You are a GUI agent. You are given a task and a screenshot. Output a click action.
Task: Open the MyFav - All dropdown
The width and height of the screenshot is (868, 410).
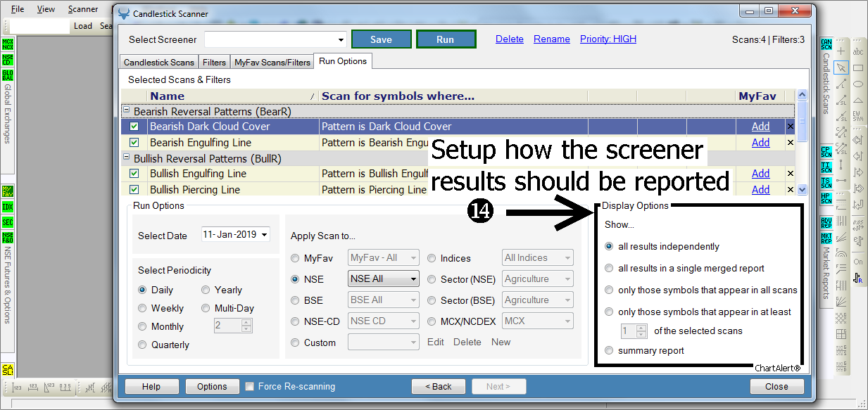click(383, 257)
